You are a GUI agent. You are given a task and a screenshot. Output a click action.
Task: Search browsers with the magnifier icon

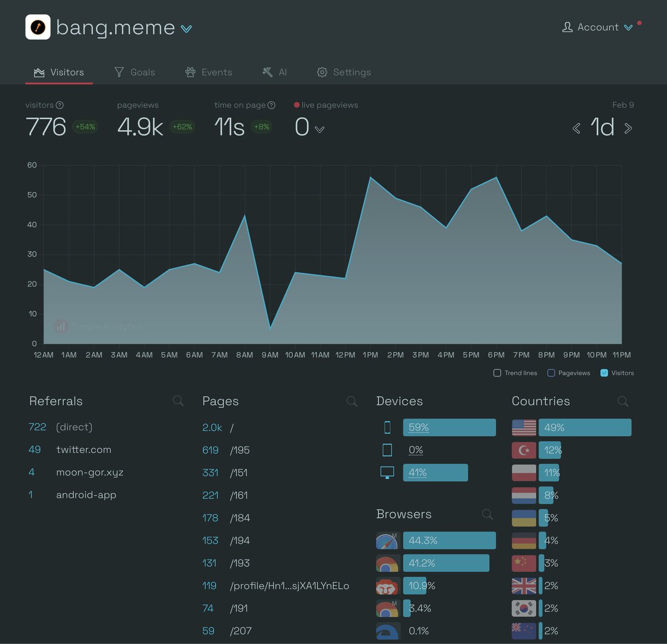coord(487,514)
